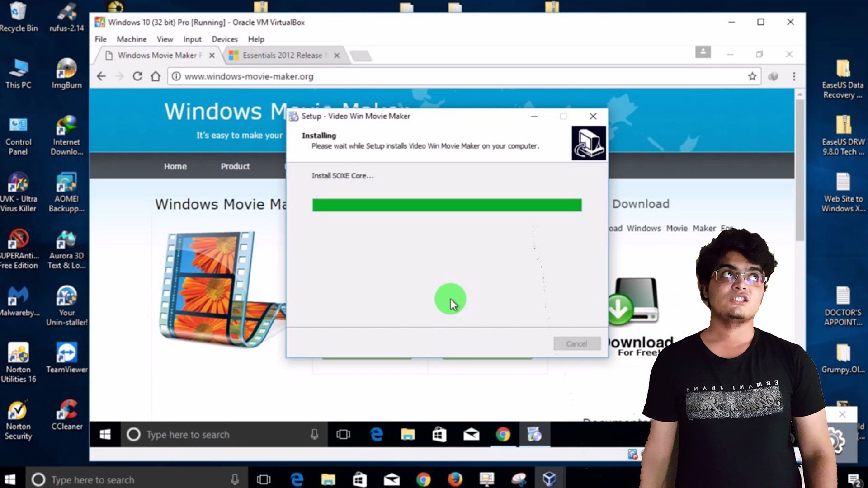Open the rufus-2.14 desktop icon

click(x=66, y=17)
